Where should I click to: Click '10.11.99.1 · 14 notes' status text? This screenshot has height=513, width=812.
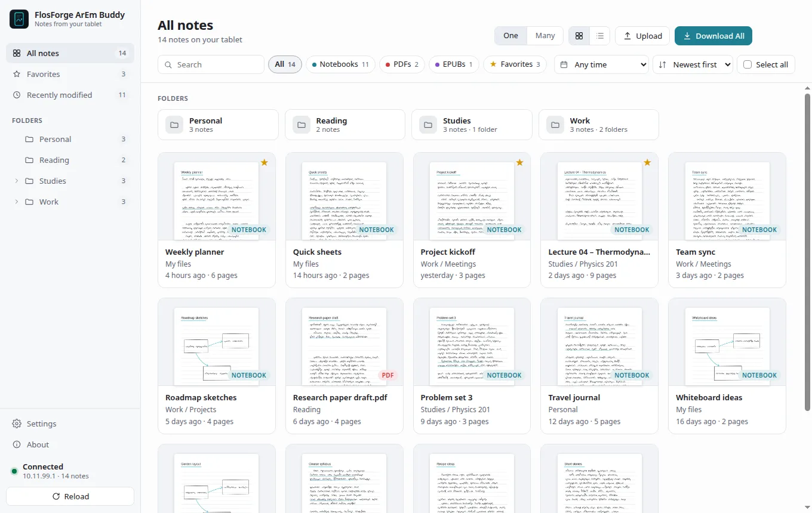56,476
